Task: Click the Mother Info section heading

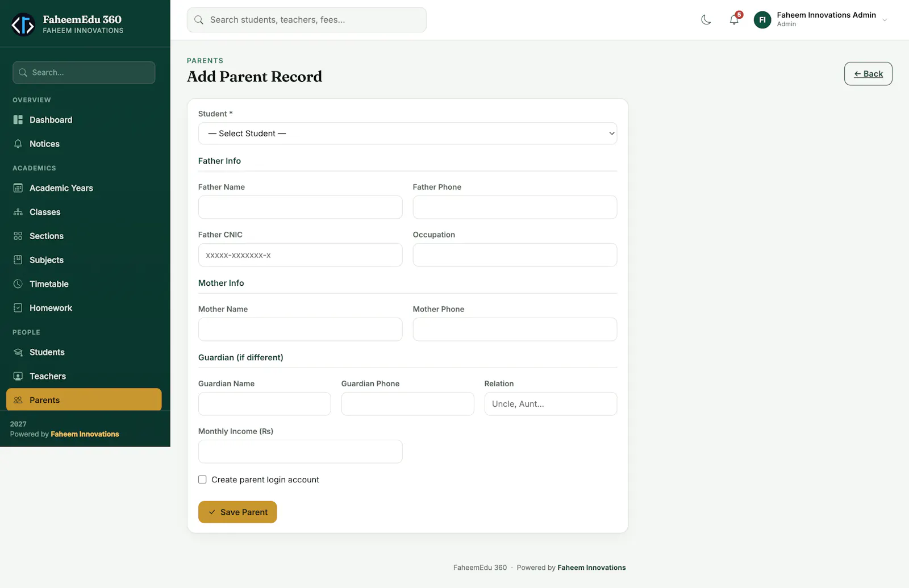Action: (x=221, y=283)
